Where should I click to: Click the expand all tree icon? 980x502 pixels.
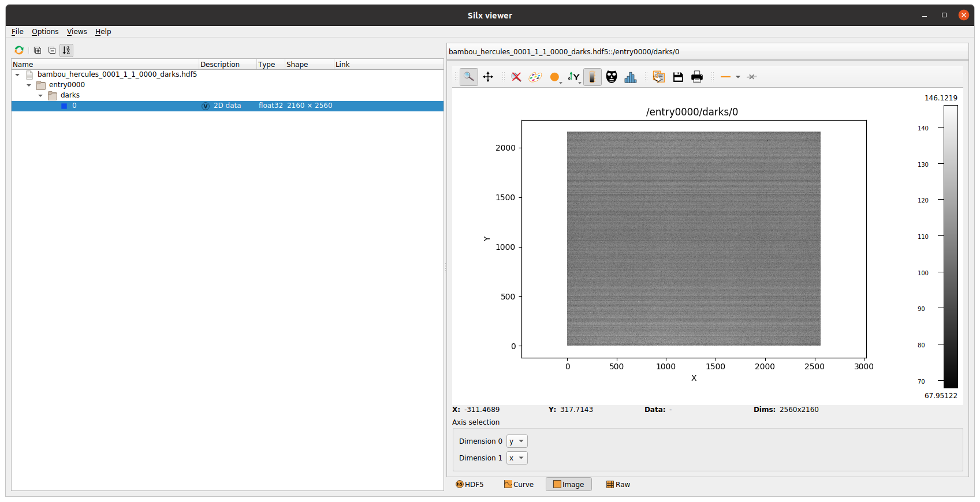(38, 50)
